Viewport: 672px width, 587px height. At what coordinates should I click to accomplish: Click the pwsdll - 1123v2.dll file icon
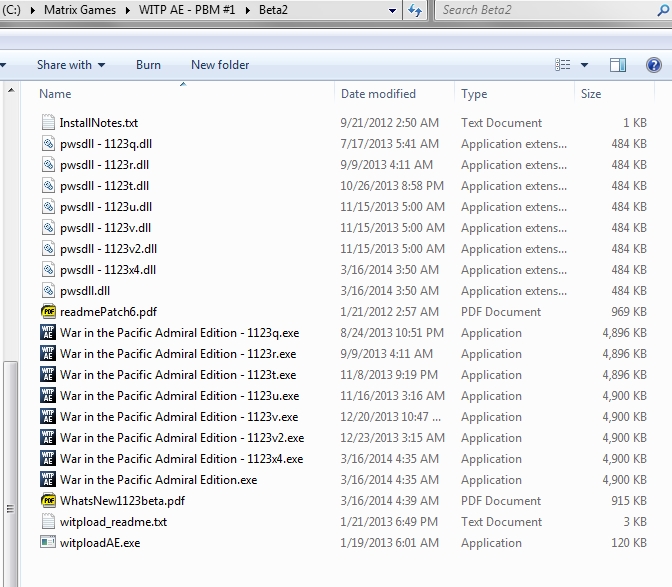[48, 249]
